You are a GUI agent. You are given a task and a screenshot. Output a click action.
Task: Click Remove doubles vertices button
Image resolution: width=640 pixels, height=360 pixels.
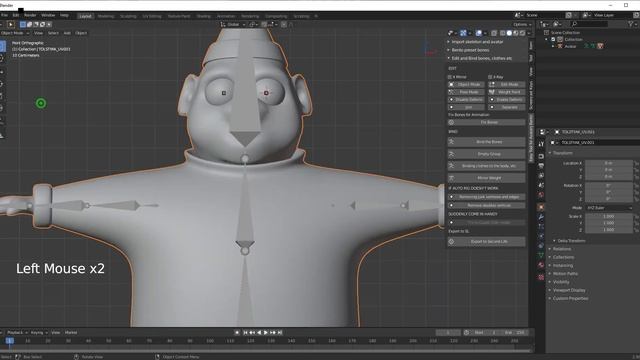pos(487,205)
